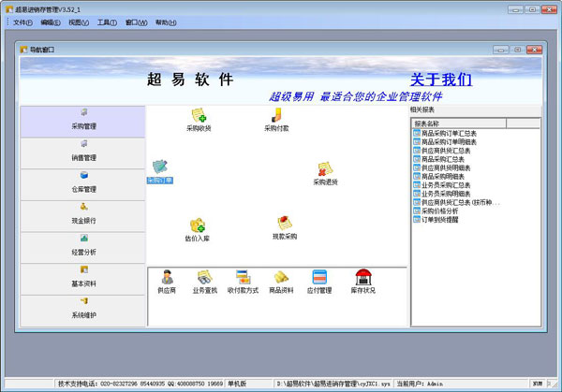Select the 订单到货提醒 report entry
The image size is (562, 392).
(x=446, y=219)
